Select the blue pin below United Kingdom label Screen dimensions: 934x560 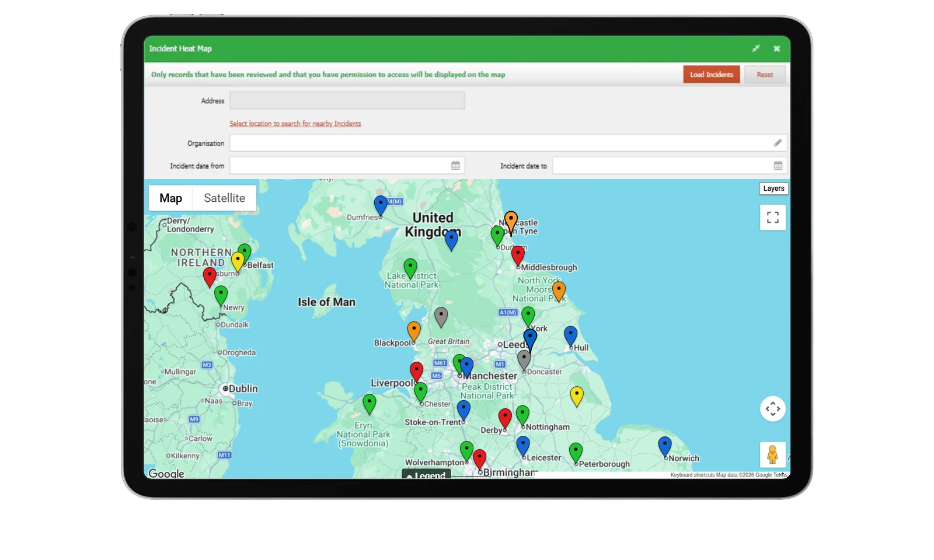point(451,241)
